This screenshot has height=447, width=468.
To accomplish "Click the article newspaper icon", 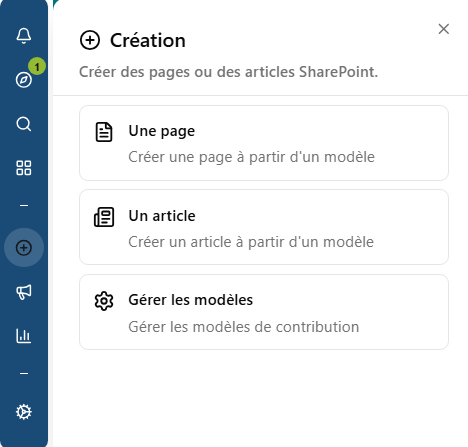I will 104,217.
